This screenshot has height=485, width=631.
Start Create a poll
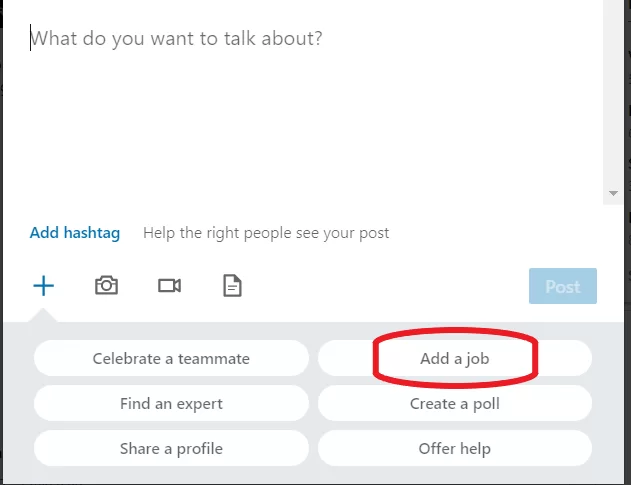[455, 403]
